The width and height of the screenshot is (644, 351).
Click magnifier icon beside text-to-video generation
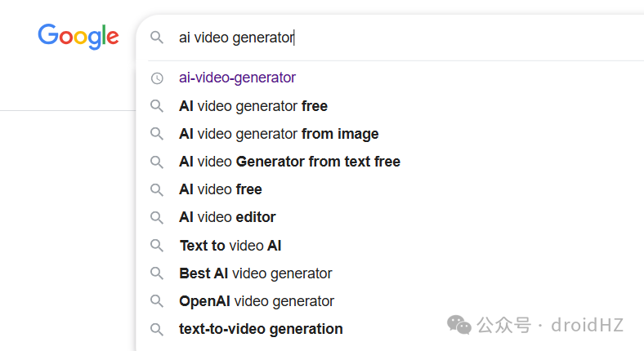point(157,329)
